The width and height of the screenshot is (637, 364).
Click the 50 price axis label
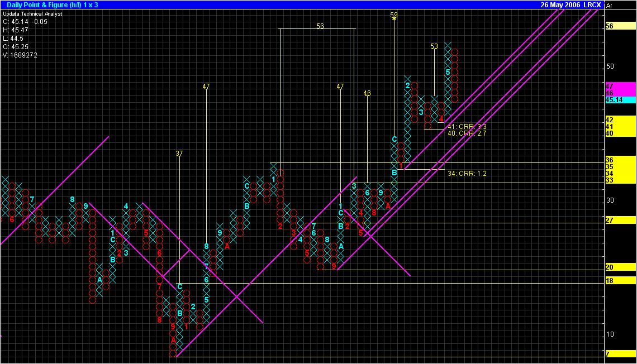tap(610, 66)
